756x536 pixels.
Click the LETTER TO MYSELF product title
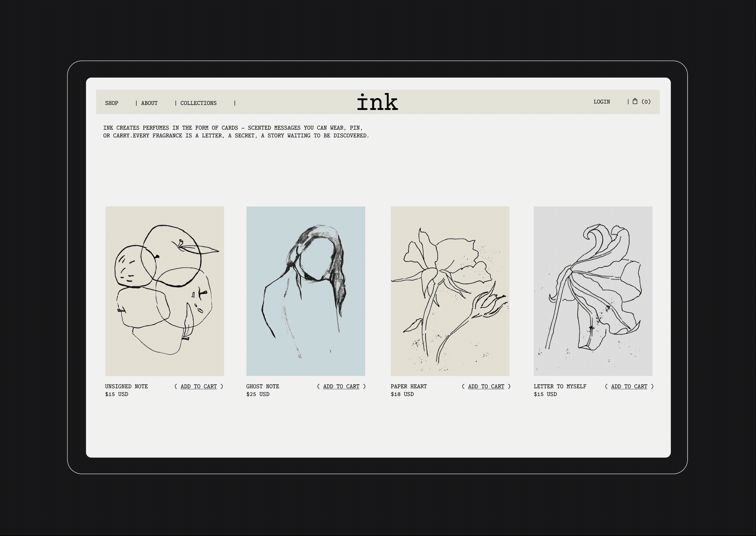[x=560, y=386]
